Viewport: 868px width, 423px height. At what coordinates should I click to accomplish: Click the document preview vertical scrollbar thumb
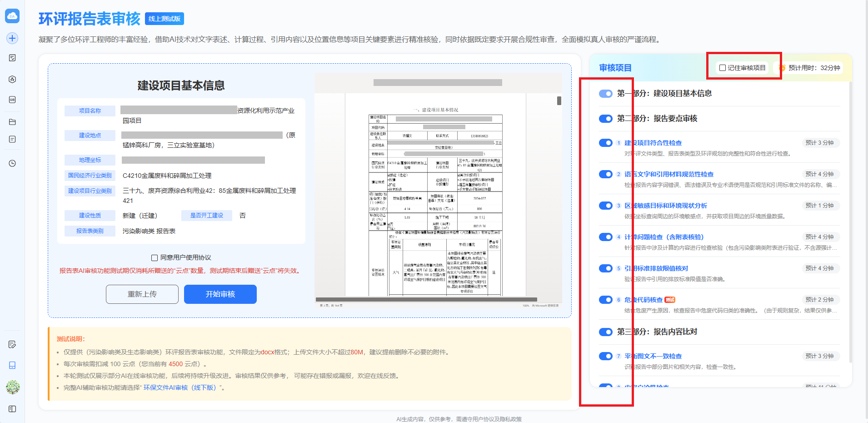tap(559, 101)
